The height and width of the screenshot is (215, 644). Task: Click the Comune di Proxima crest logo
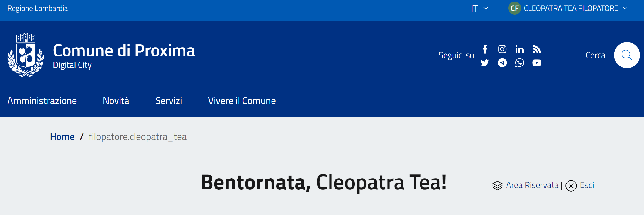[26, 55]
